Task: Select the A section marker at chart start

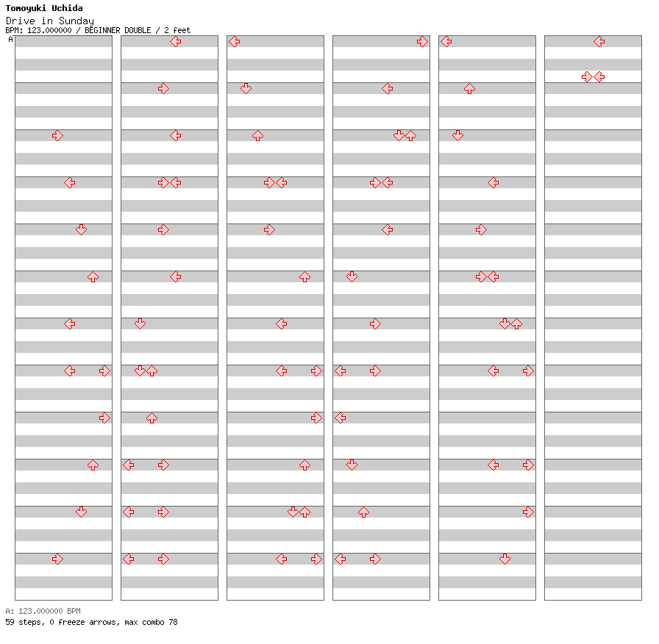Action: [10, 40]
